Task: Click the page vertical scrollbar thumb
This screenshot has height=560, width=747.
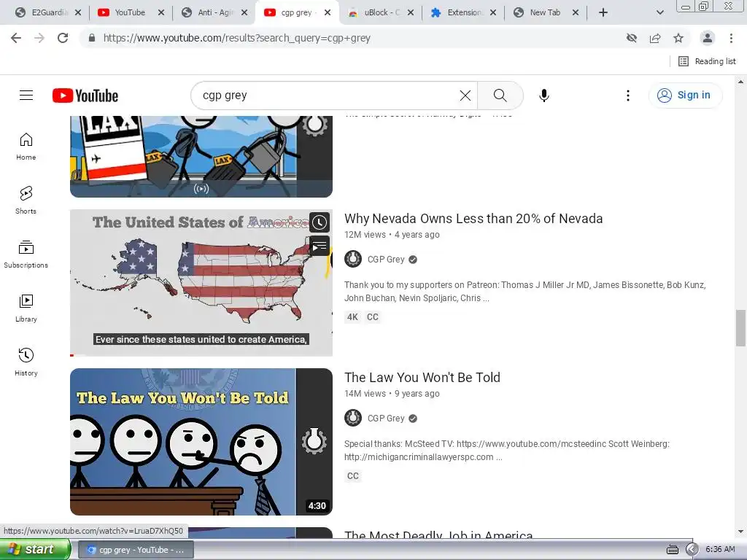Action: (740, 328)
